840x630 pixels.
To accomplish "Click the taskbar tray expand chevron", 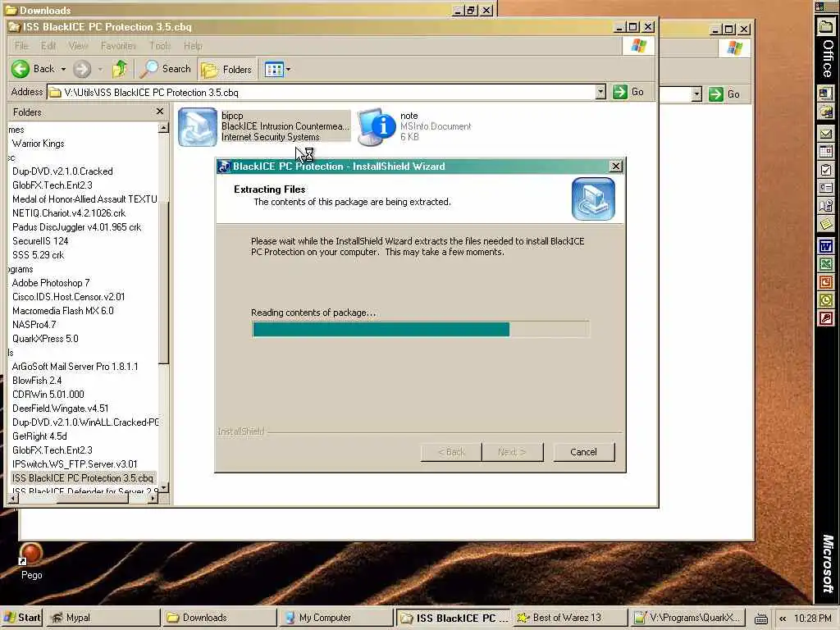I will tap(783, 619).
